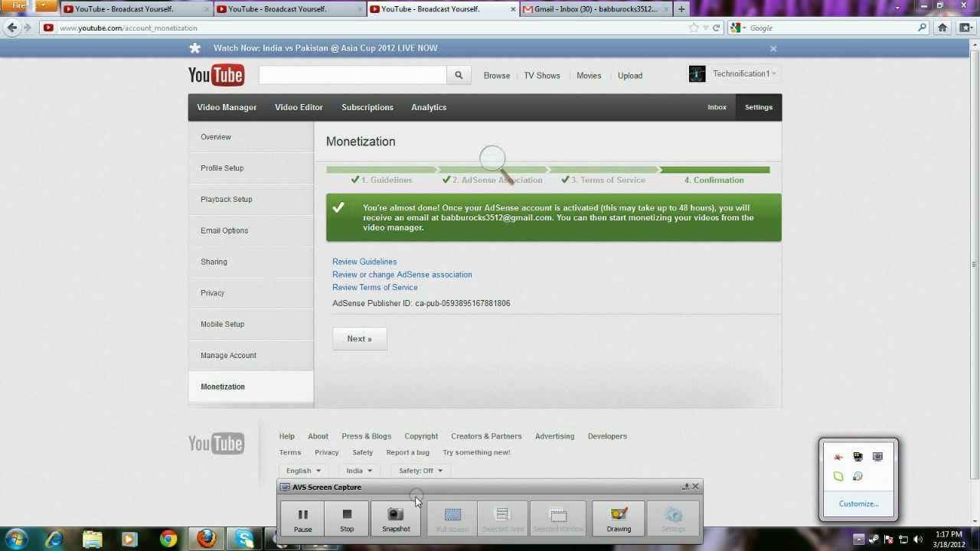Click the taskbar clock showing 1:17 PM

pyautogui.click(x=949, y=540)
